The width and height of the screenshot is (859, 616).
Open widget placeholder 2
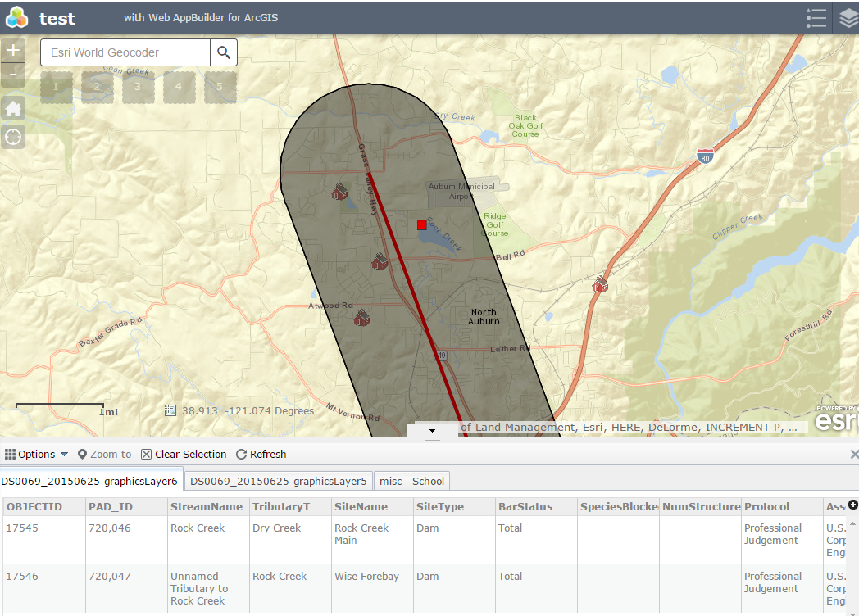(98, 87)
